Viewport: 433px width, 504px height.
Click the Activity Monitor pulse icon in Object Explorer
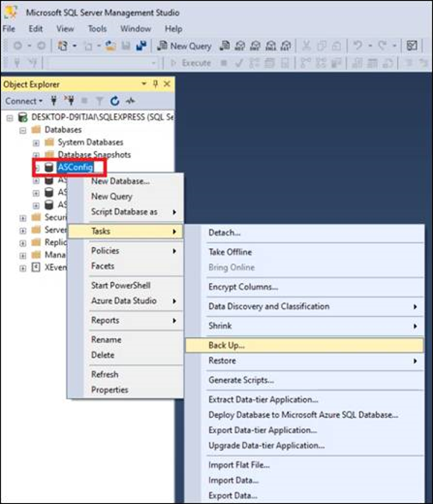point(130,102)
